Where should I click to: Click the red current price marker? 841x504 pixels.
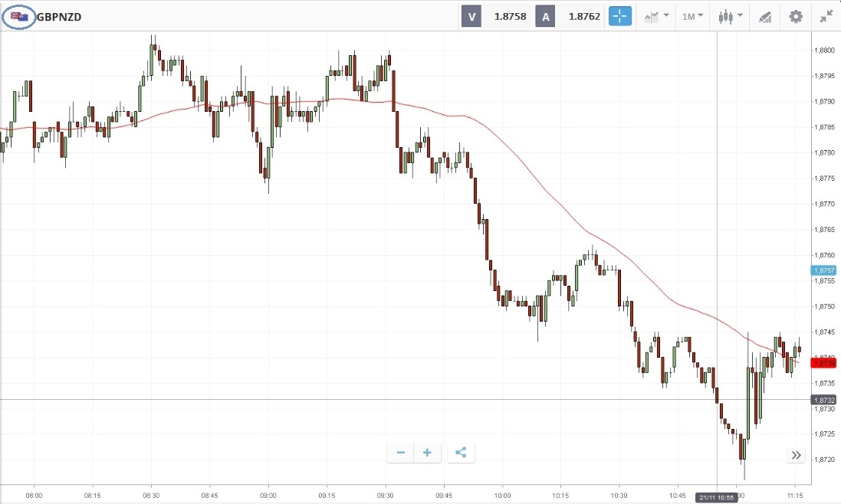coord(824,363)
